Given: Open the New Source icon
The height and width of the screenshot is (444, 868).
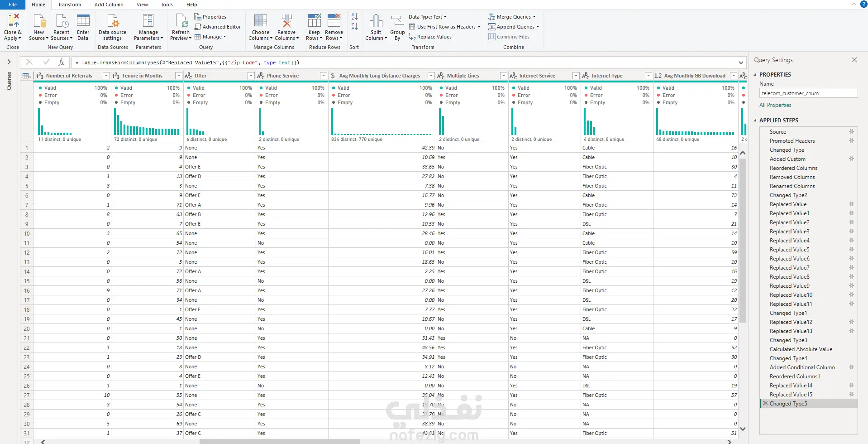Looking at the screenshot, I should point(39,21).
